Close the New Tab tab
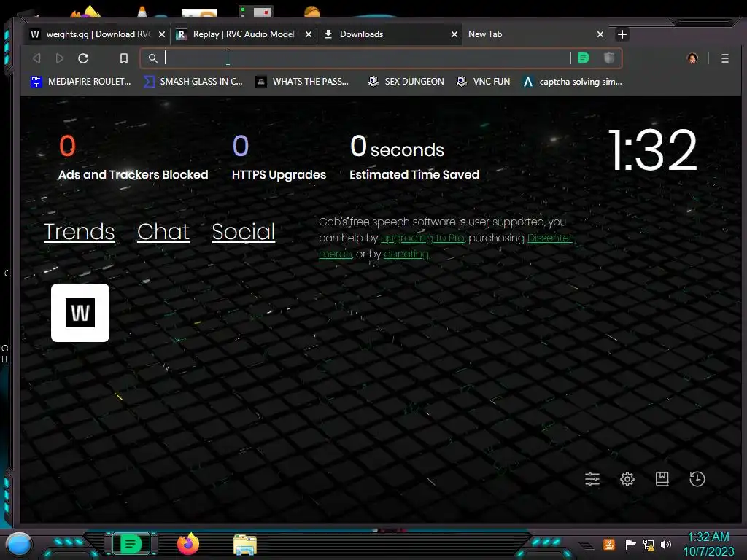Screen dimensions: 747x560 (600, 34)
